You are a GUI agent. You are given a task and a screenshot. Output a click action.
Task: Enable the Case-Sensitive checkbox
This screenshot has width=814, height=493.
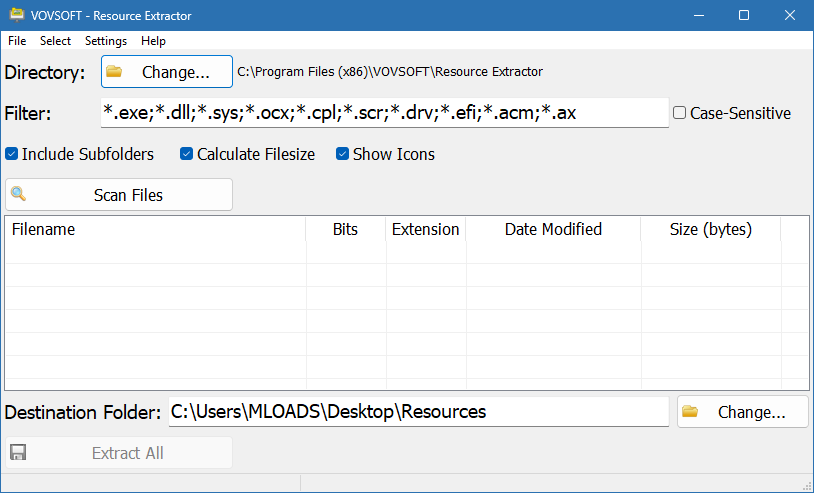(x=680, y=113)
